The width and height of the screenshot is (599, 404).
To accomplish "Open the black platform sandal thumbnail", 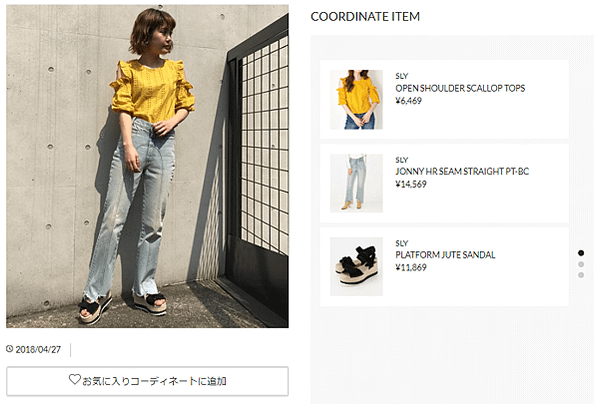I will pos(356,267).
